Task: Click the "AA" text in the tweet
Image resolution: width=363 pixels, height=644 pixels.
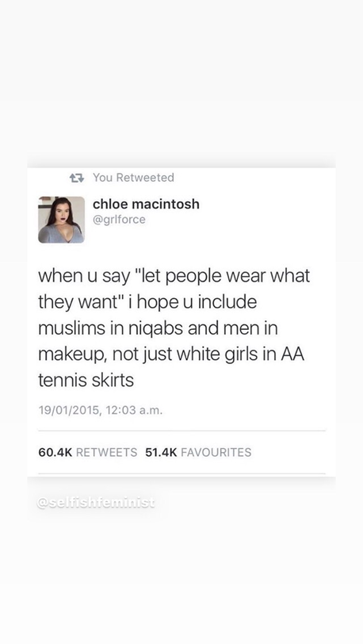Action: [x=292, y=354]
